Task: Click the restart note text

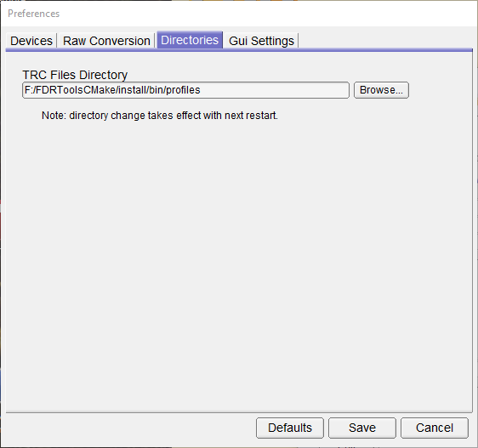Action: (x=160, y=116)
